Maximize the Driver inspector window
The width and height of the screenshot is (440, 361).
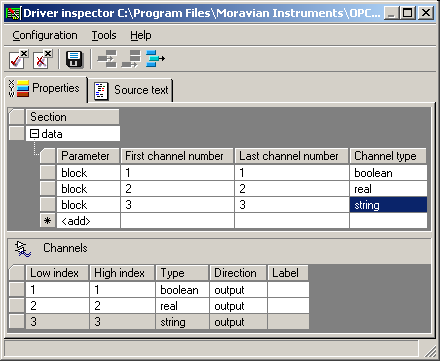click(x=408, y=13)
